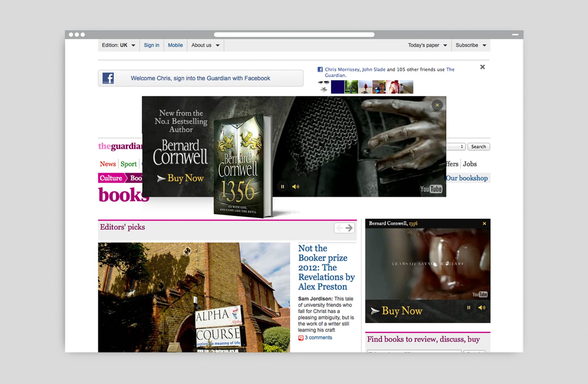Mute the sidebar video audio
This screenshot has width=588, height=384.
[x=482, y=307]
